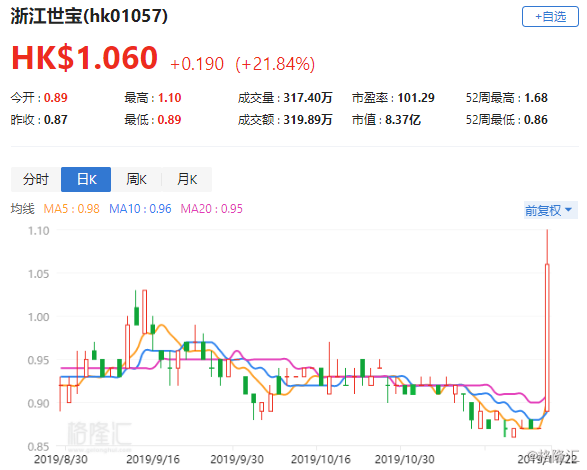Toggle the MA5 moving average label
The height and width of the screenshot is (470, 587).
click(x=72, y=209)
